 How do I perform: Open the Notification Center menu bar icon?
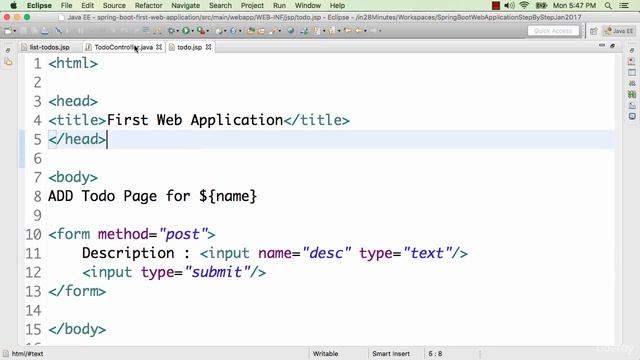(x=624, y=6)
